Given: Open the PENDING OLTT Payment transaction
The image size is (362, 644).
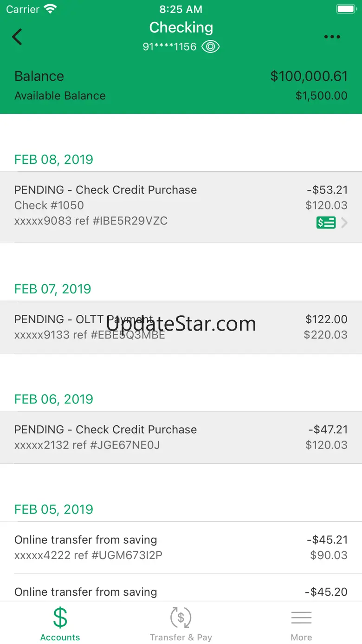Looking at the screenshot, I should 181,327.
